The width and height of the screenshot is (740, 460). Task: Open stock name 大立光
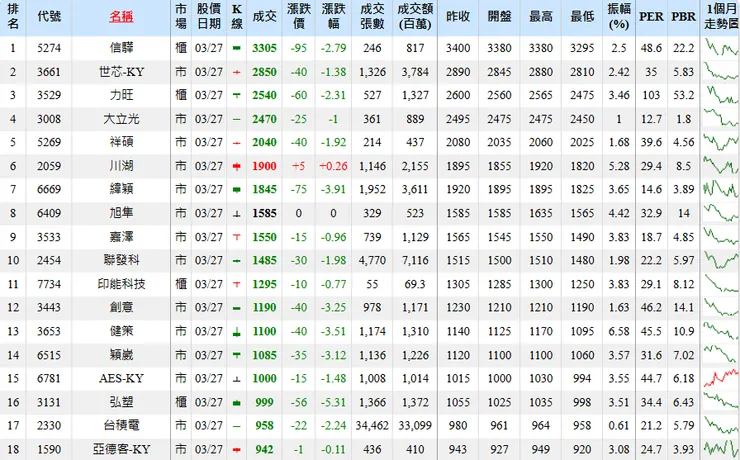121,119
